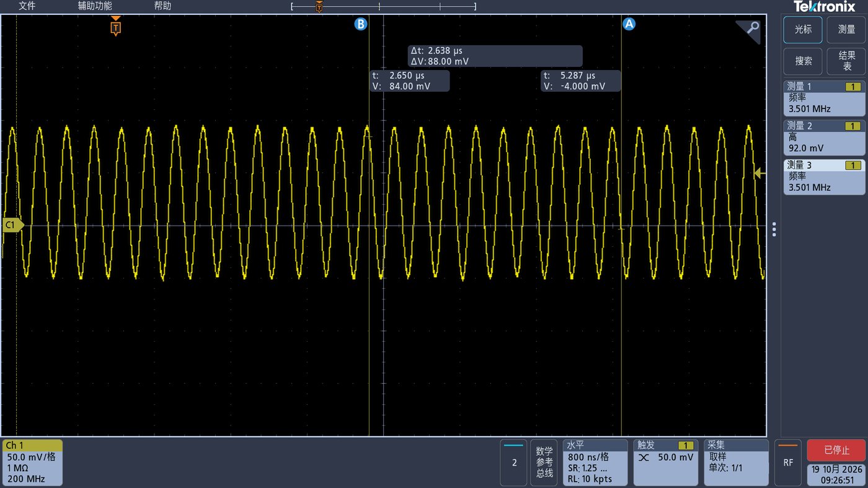Click the 50.0 mV/格 vertical scale value

click(31, 457)
